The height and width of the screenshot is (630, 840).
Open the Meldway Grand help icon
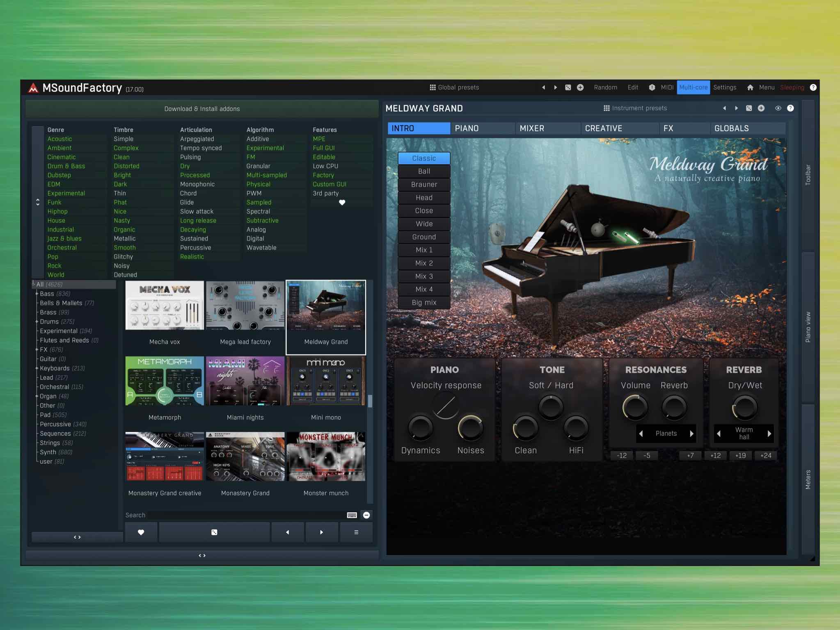(790, 108)
